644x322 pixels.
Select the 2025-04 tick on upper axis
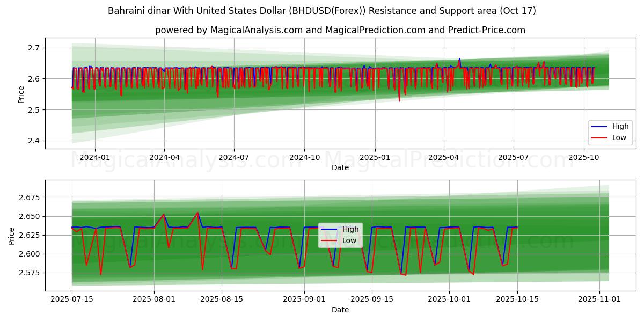[443, 157]
